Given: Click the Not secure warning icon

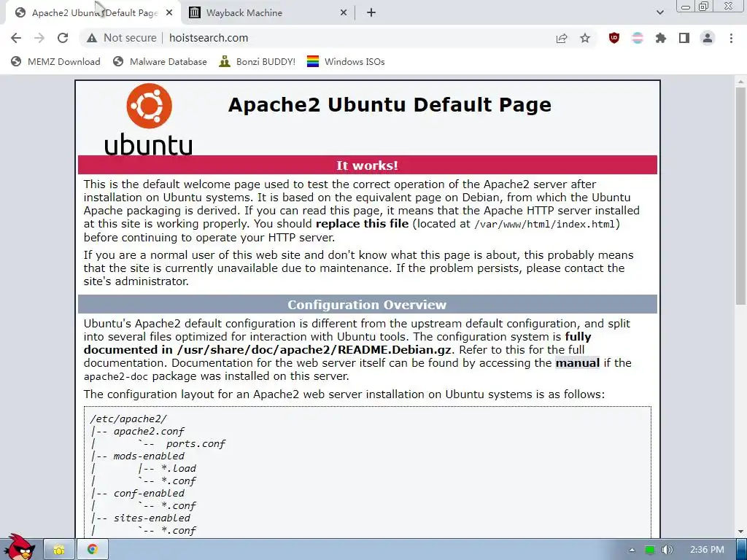Looking at the screenshot, I should pyautogui.click(x=92, y=38).
